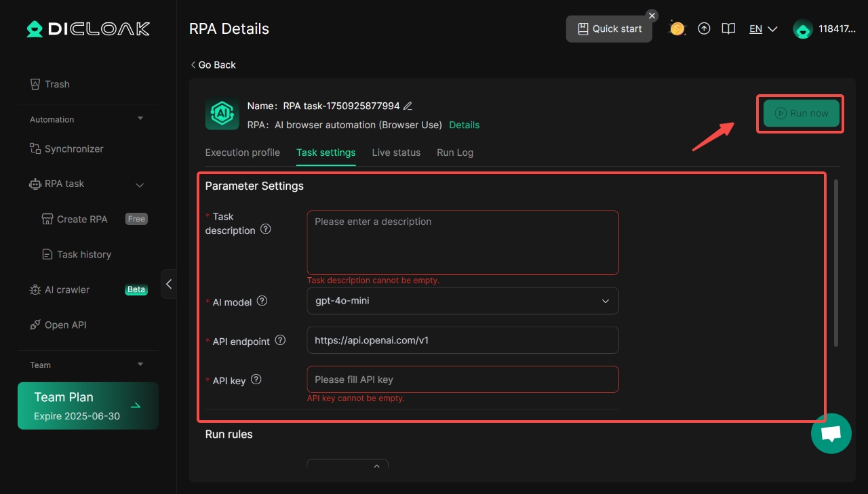
Task: Show help for AI model
Action: click(x=262, y=301)
